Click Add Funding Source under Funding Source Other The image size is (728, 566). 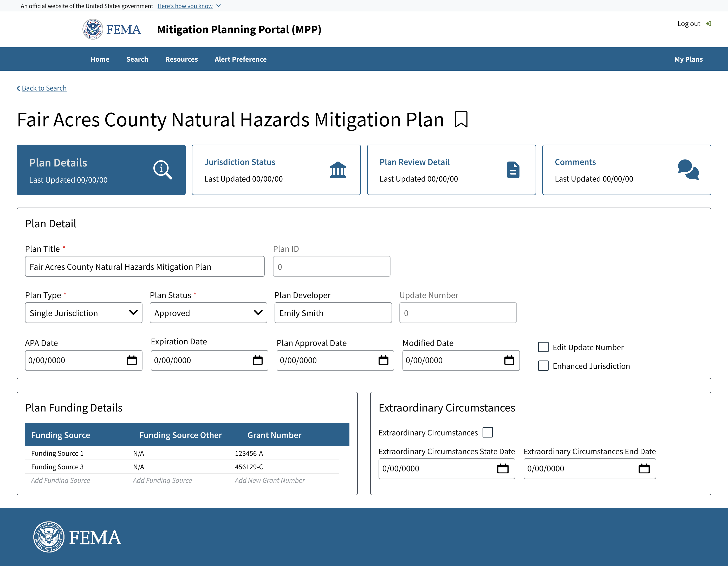(x=162, y=480)
